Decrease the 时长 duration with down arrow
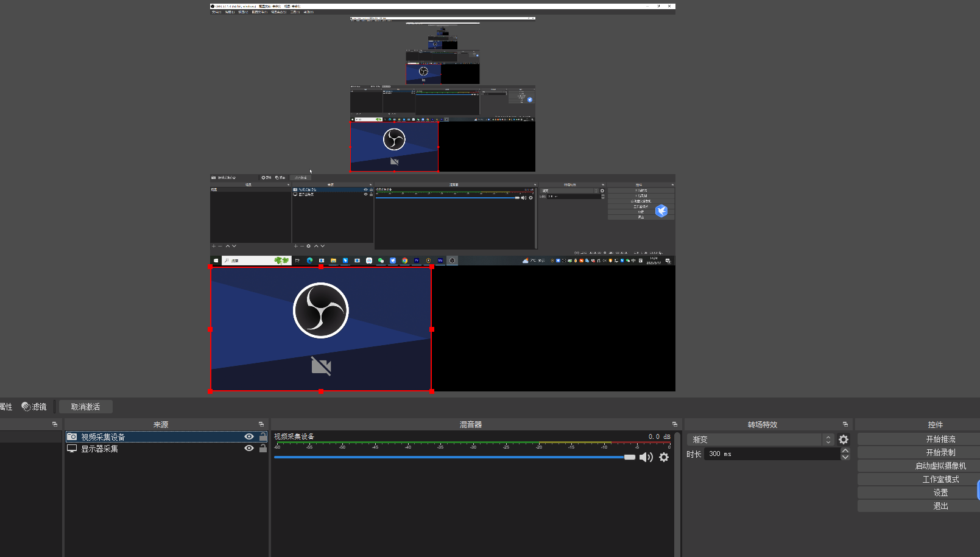This screenshot has width=980, height=557. click(845, 457)
